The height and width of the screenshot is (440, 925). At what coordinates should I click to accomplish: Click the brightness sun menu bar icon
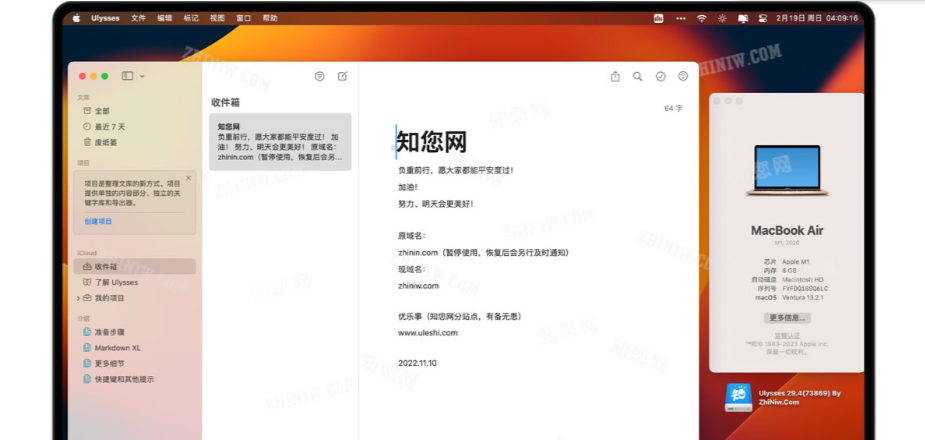tap(722, 18)
